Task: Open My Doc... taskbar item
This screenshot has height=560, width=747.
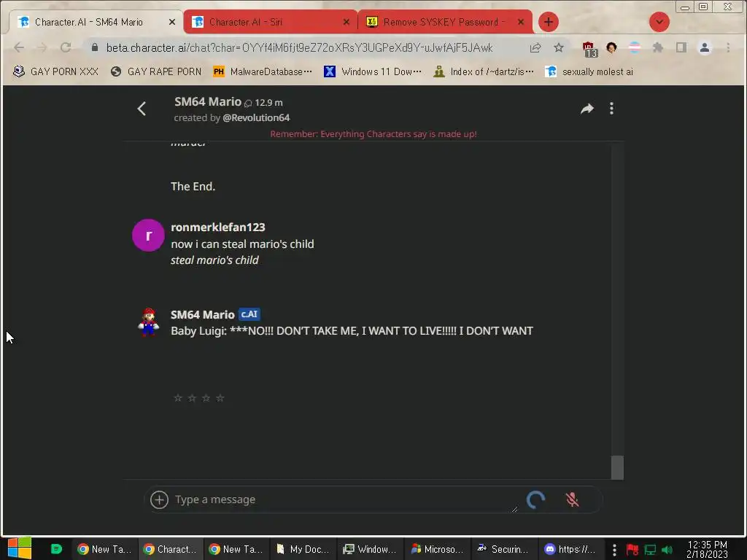Action: pos(303,549)
